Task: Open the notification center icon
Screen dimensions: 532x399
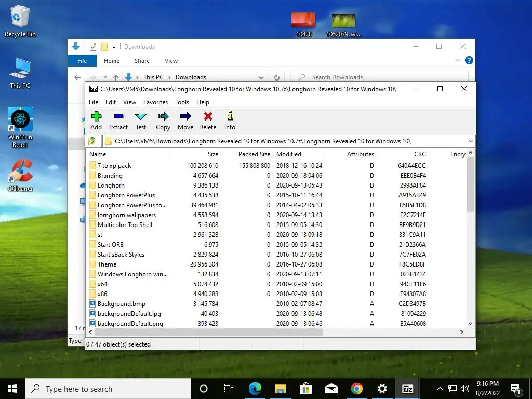Action: (x=516, y=389)
